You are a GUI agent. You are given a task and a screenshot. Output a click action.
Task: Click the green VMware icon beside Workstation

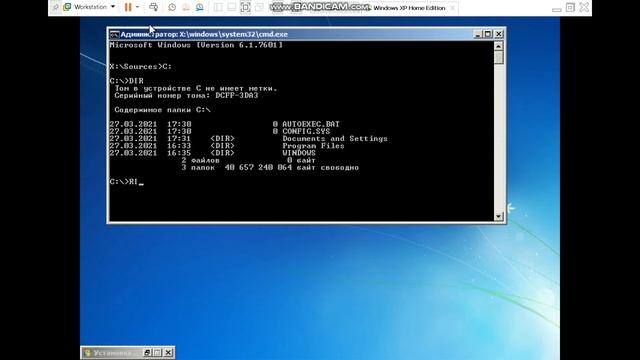(x=67, y=7)
